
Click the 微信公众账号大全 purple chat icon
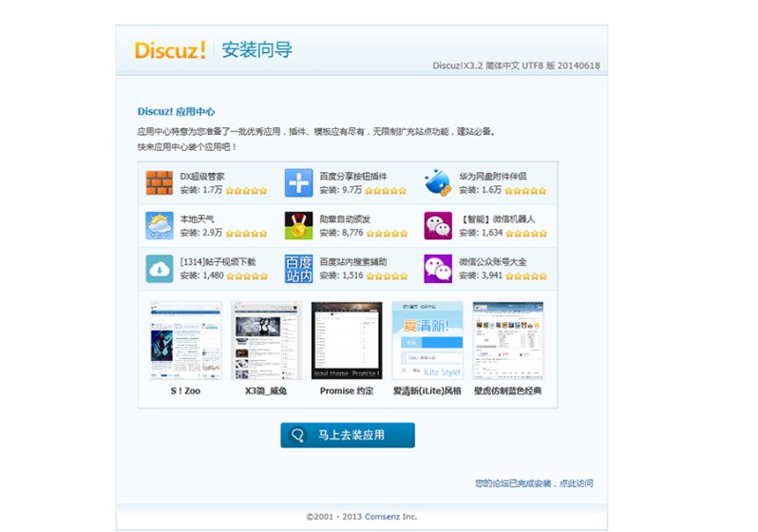(x=438, y=269)
